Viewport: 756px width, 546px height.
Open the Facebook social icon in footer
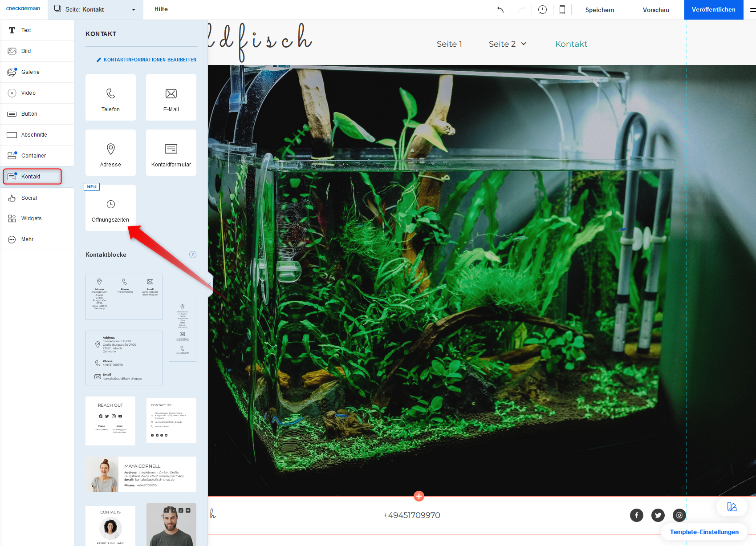636,515
